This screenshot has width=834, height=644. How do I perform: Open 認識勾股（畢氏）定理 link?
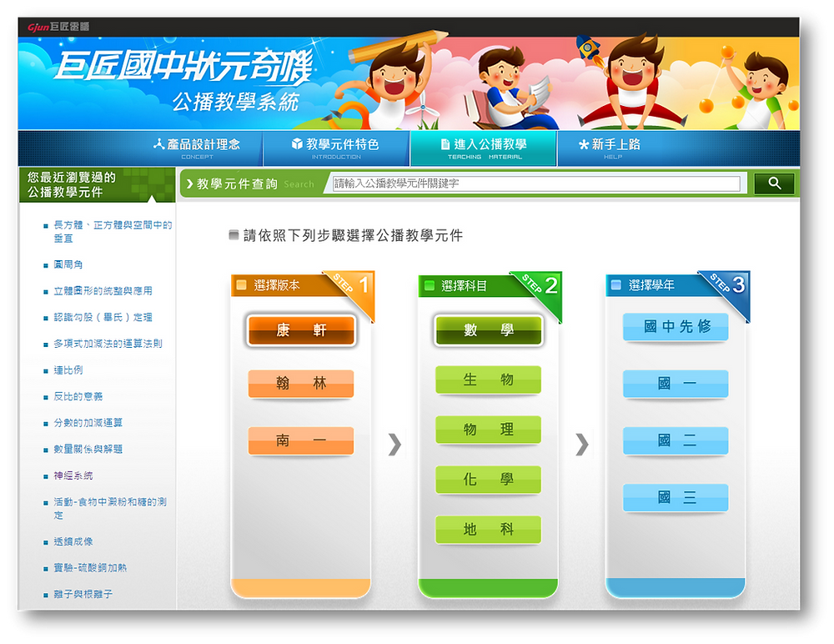coord(103,317)
